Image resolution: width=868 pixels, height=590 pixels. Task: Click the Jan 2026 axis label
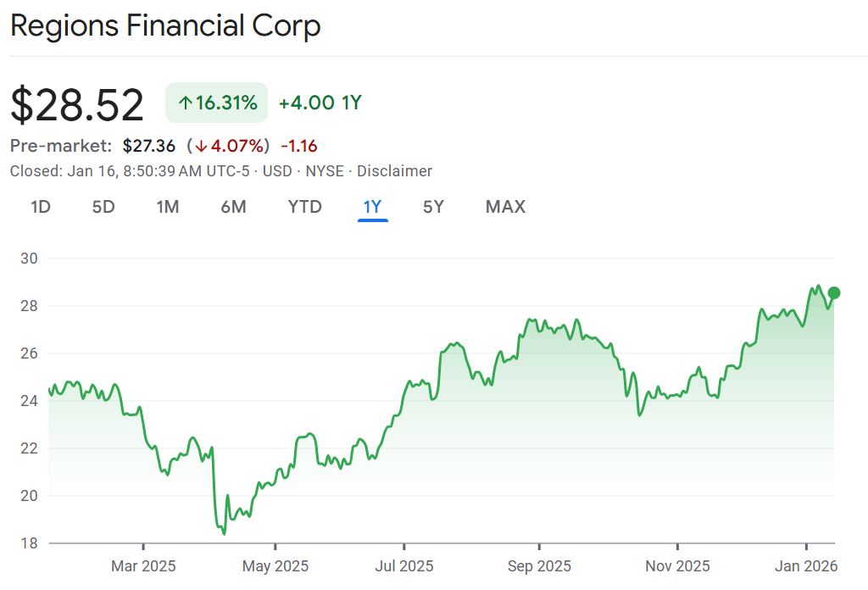(x=808, y=566)
